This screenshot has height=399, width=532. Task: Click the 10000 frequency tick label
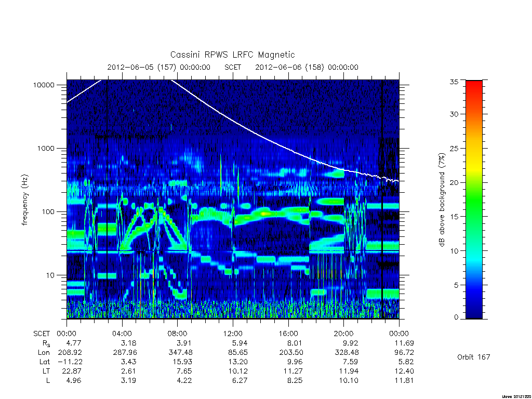tap(44, 85)
